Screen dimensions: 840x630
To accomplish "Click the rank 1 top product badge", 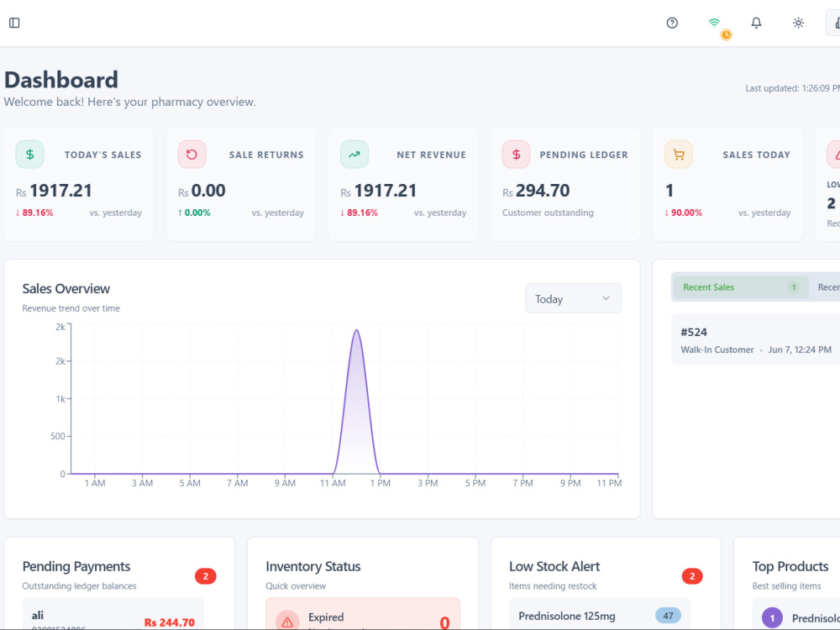I will pyautogui.click(x=772, y=617).
